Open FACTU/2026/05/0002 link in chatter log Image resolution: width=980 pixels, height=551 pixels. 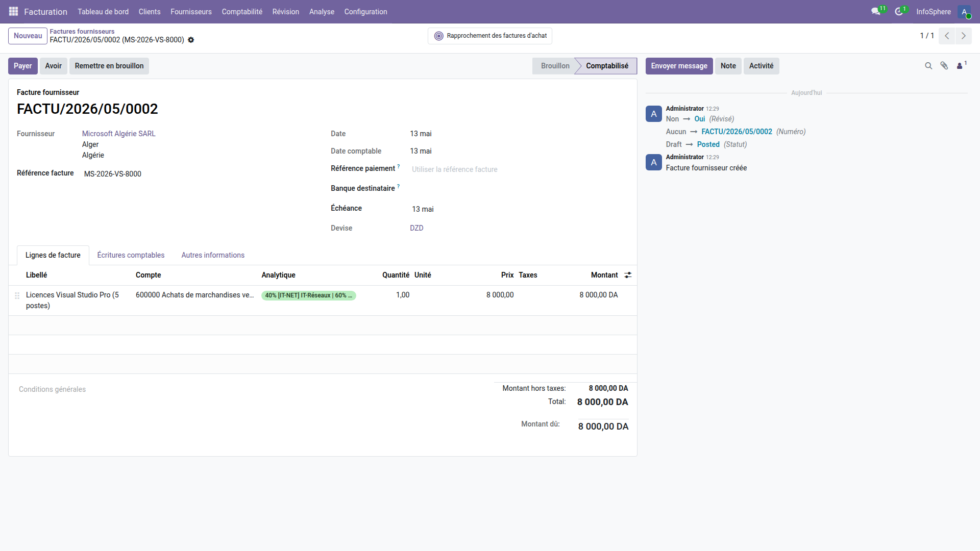pos(737,132)
